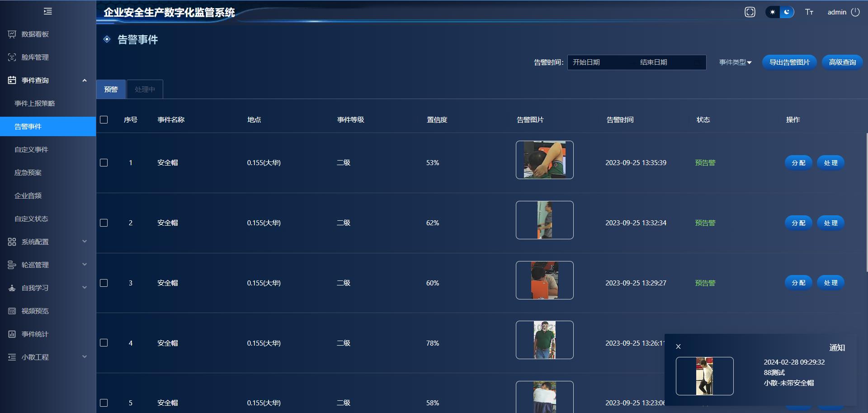Click the 事件查询 calendar icon

pos(12,81)
